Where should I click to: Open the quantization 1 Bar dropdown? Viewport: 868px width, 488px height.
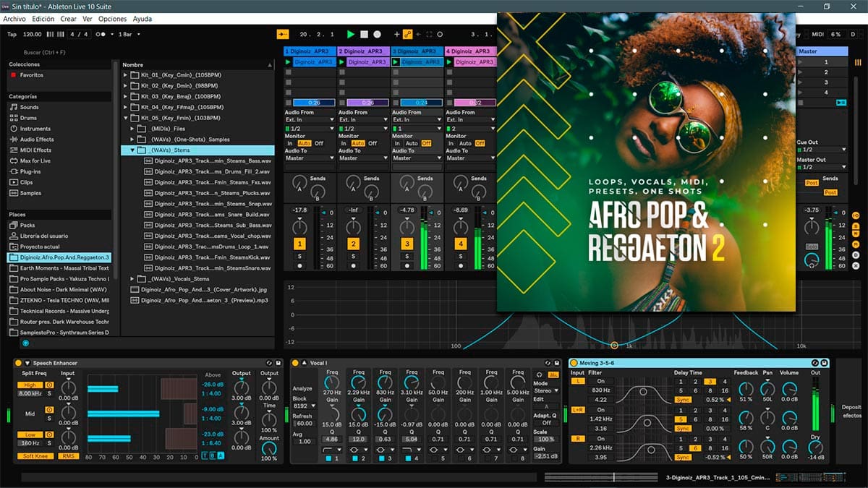point(128,34)
